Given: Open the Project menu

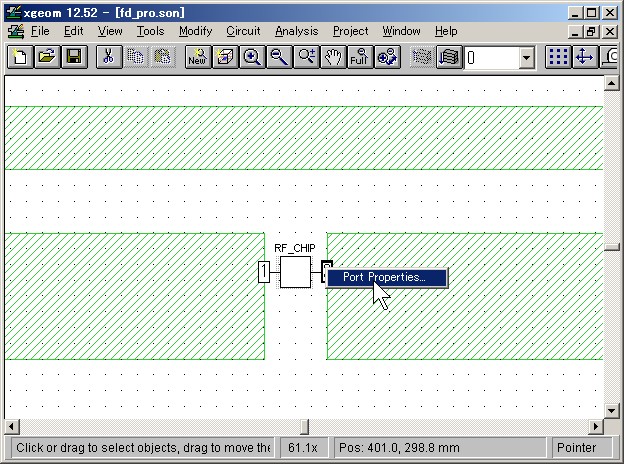Looking at the screenshot, I should click(x=351, y=31).
